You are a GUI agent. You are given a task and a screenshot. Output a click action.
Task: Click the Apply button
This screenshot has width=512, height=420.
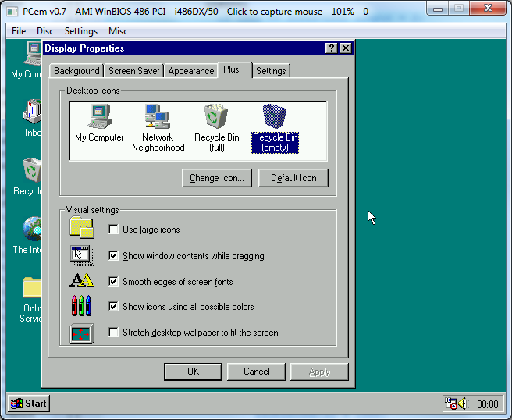(x=319, y=372)
